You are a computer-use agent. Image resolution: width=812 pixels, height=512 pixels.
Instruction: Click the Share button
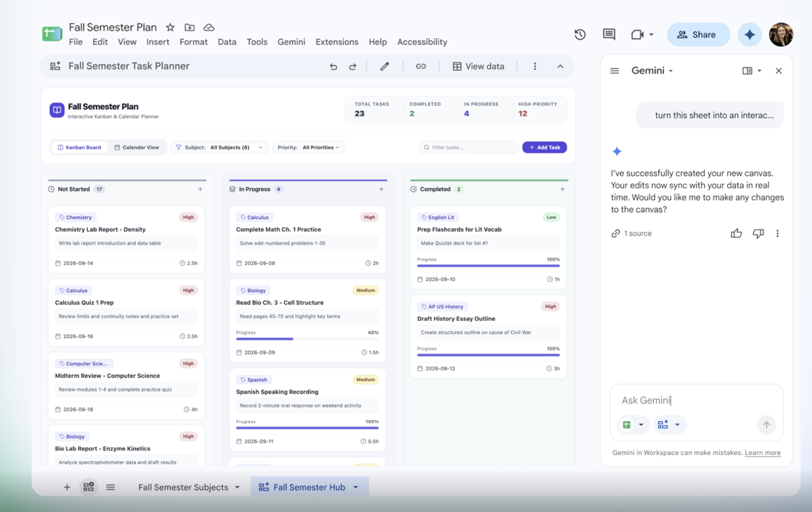click(698, 35)
